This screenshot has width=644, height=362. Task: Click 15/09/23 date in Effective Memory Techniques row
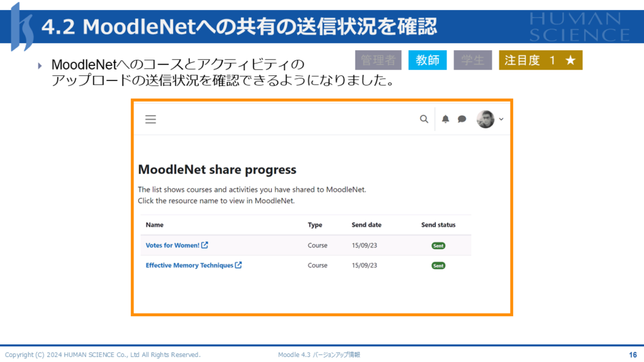364,265
